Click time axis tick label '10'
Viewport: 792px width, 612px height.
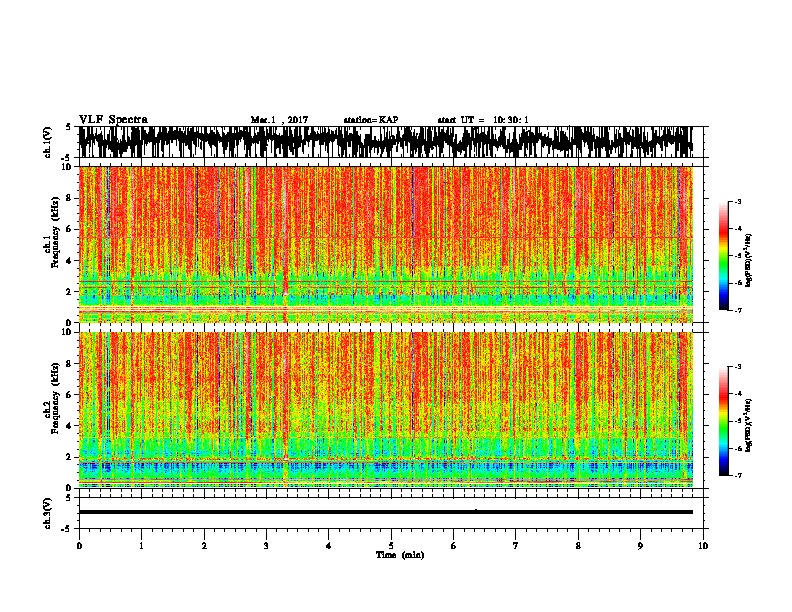(x=703, y=546)
